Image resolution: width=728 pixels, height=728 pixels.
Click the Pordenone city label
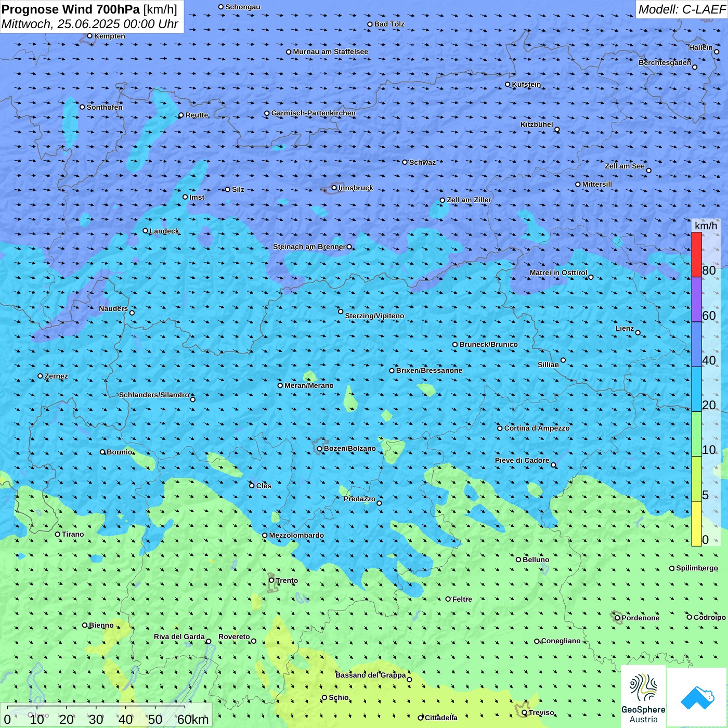tap(641, 618)
